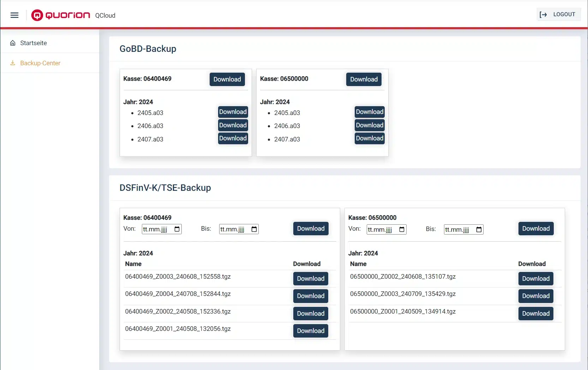Select file name 06500000_Z0002_240608_135107.tgz
The height and width of the screenshot is (370, 588).
pos(403,277)
